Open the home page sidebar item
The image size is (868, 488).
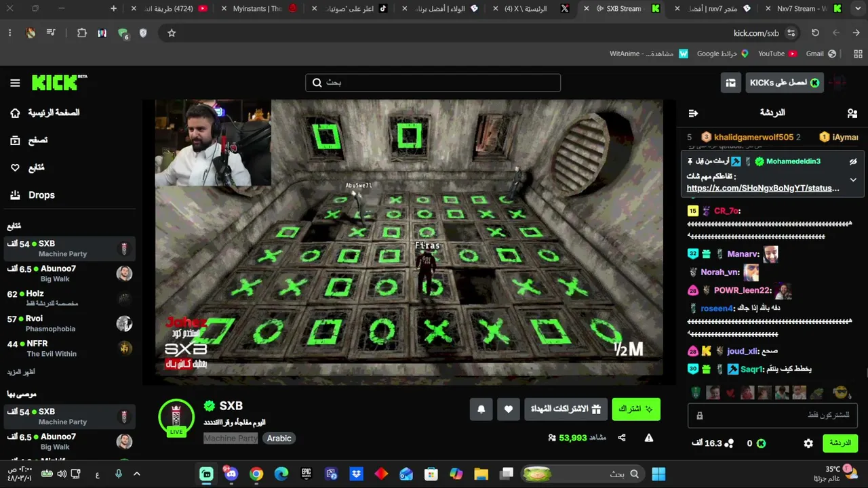pos(45,113)
